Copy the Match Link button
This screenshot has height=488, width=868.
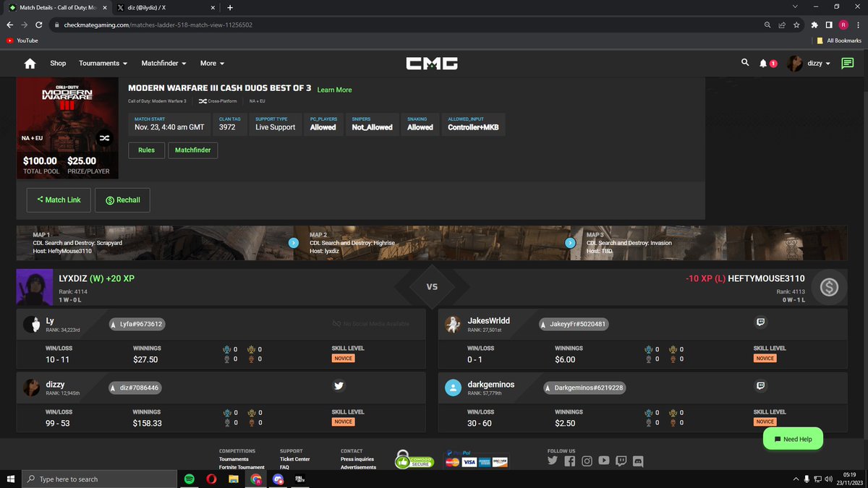[59, 200]
